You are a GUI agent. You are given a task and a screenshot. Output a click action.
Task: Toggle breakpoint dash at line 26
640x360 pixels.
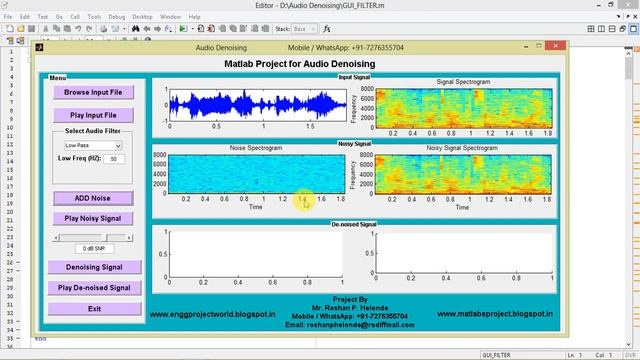[18, 262]
